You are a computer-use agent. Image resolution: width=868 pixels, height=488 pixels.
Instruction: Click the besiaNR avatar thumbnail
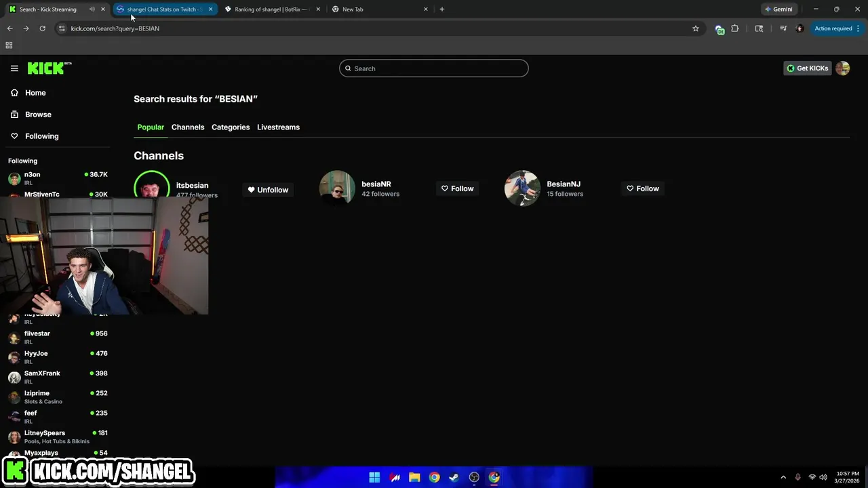pos(337,188)
